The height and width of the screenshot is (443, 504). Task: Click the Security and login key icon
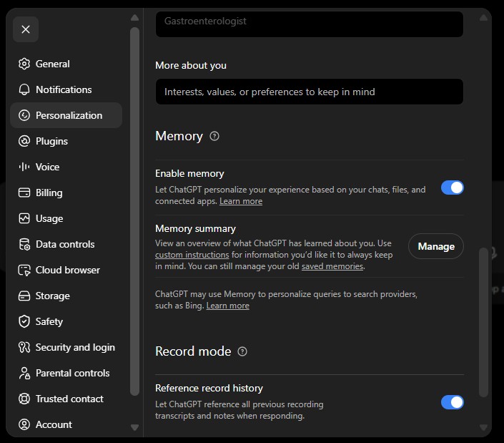tap(24, 347)
